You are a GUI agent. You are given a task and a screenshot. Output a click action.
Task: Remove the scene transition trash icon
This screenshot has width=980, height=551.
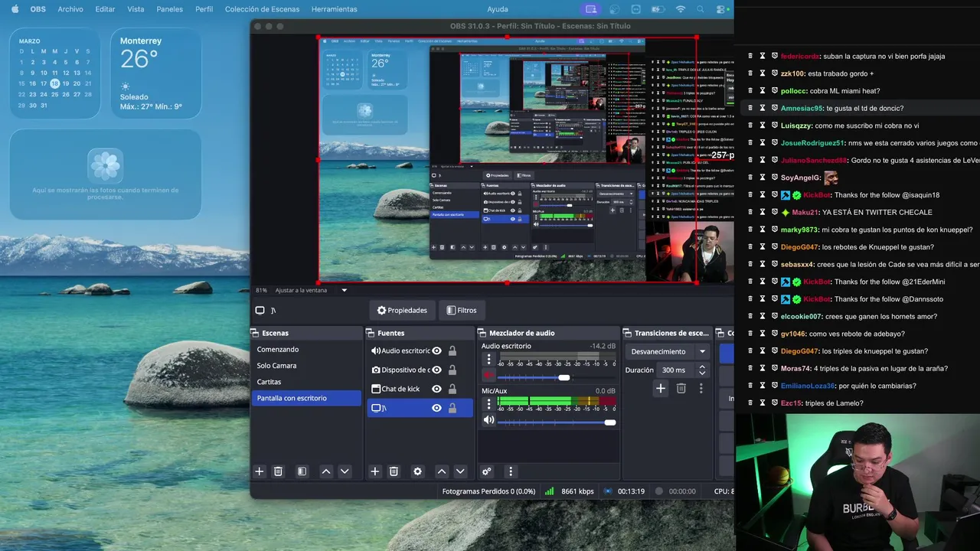point(681,389)
